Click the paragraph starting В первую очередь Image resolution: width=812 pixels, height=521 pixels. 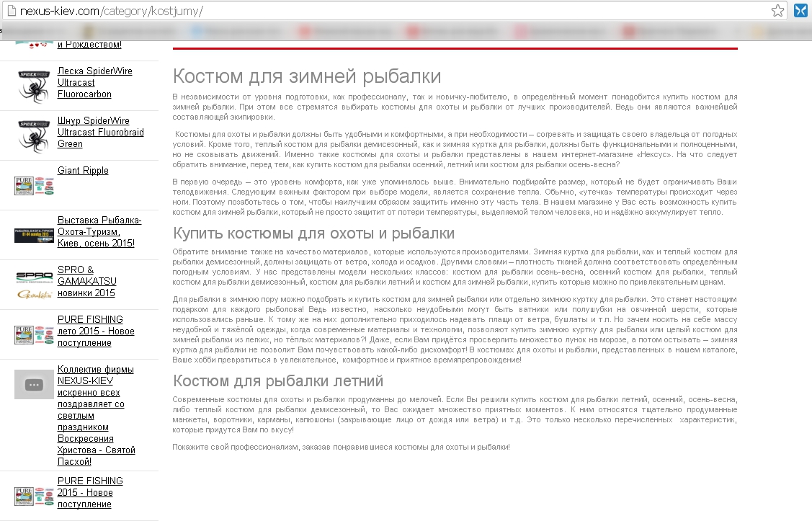click(455, 197)
